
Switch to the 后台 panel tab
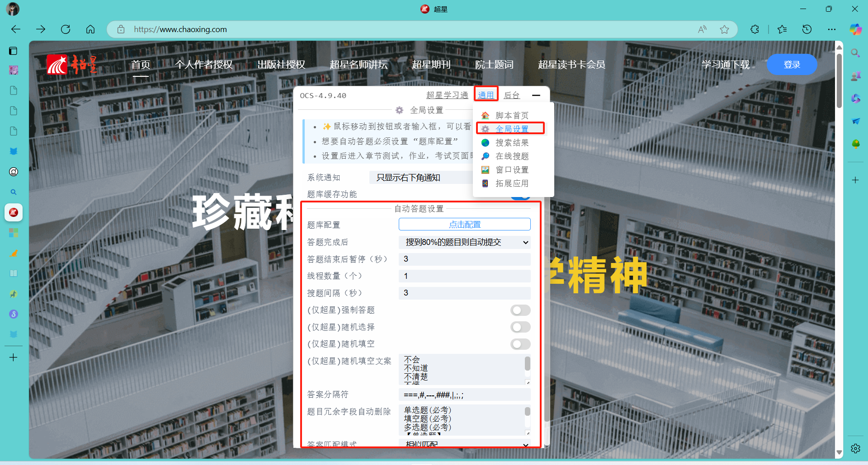pyautogui.click(x=512, y=95)
